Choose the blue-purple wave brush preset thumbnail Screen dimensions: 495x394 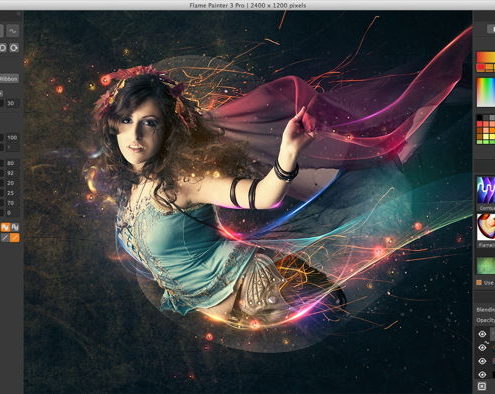point(486,190)
